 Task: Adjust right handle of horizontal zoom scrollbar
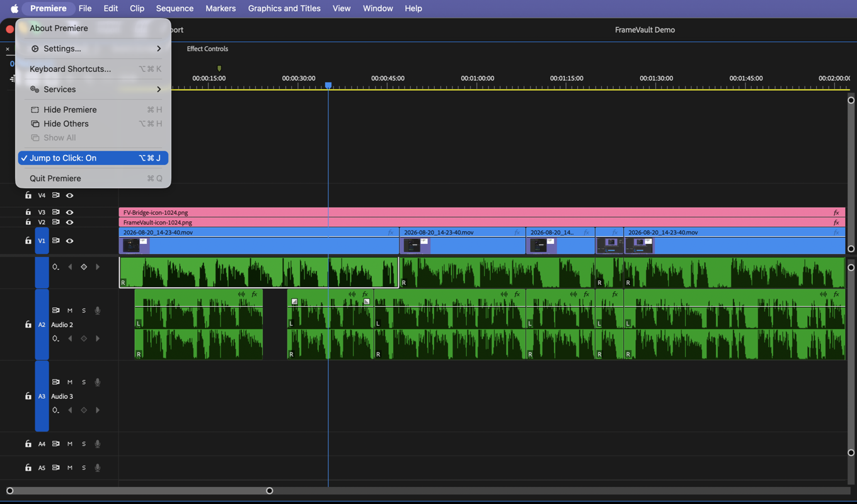[x=270, y=491]
